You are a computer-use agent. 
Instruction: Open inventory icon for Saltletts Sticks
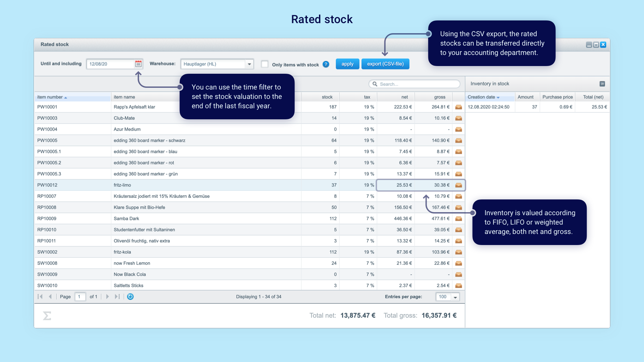pyautogui.click(x=459, y=286)
